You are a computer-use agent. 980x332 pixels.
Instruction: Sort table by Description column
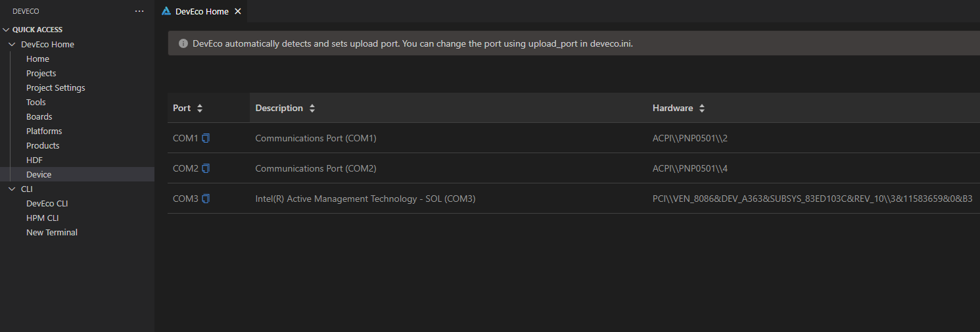[312, 108]
